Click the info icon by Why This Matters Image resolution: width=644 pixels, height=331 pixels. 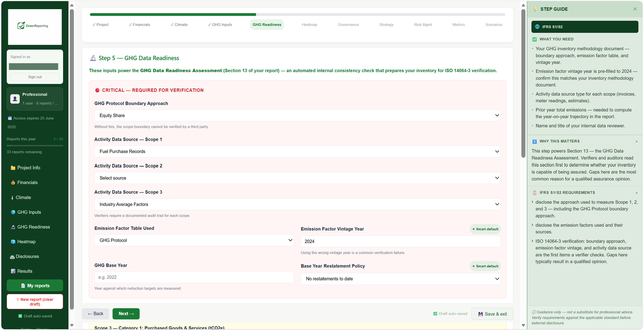pos(535,142)
